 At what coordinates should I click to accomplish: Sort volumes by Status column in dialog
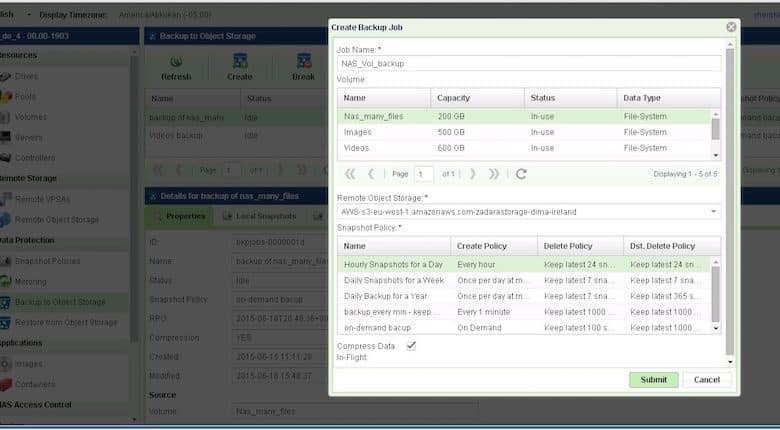click(x=571, y=98)
